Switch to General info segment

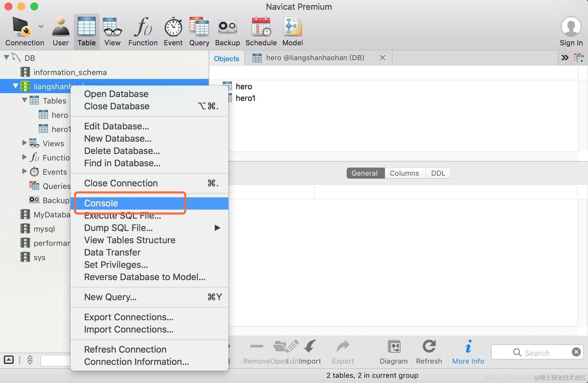(x=365, y=173)
